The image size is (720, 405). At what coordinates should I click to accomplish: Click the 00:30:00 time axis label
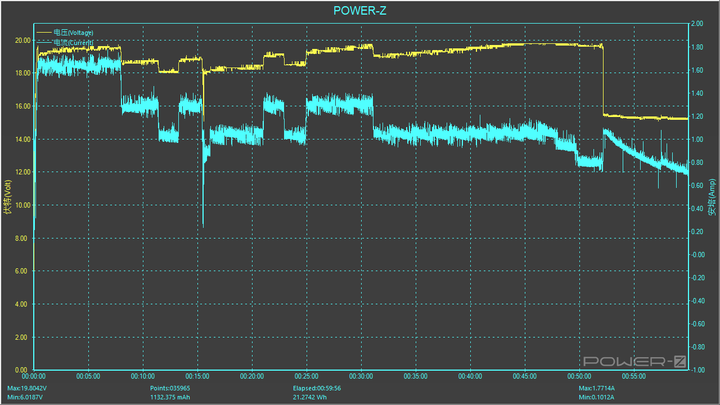pyautogui.click(x=361, y=376)
